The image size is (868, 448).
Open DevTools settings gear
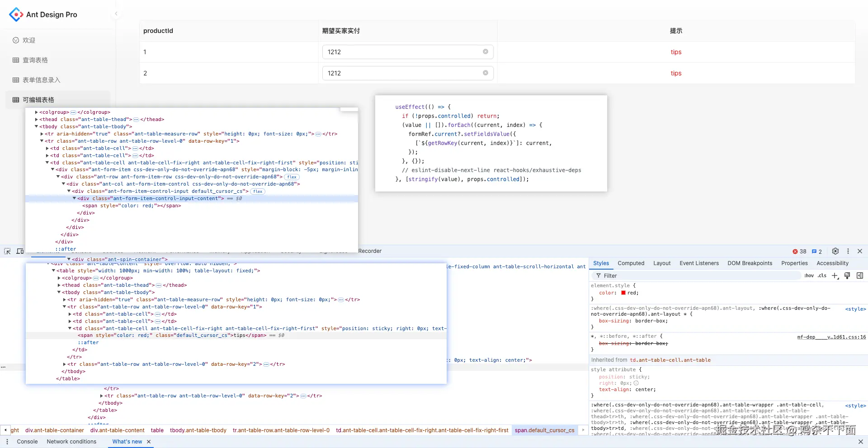click(x=835, y=251)
